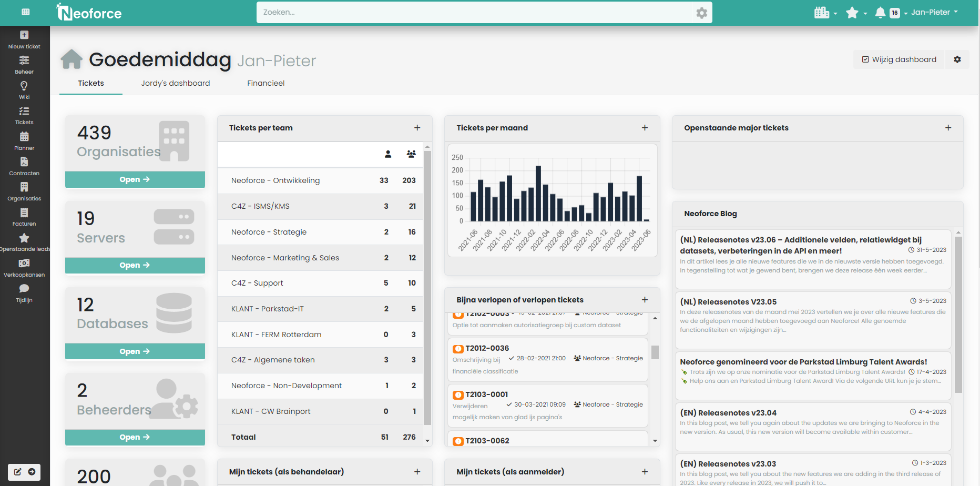Image resolution: width=980 pixels, height=486 pixels.
Task: Open the search settings gear in the search bar
Action: [x=701, y=12]
